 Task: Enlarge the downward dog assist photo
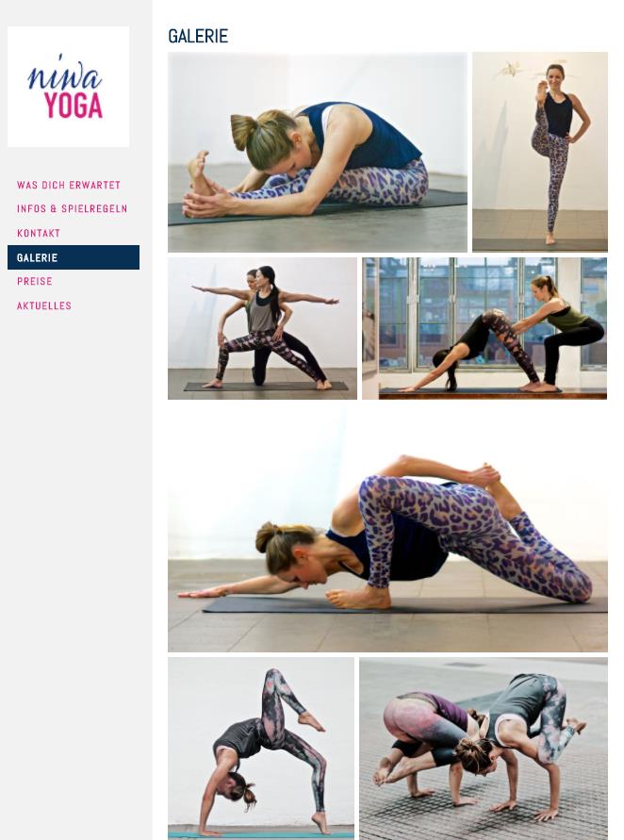coord(484,328)
